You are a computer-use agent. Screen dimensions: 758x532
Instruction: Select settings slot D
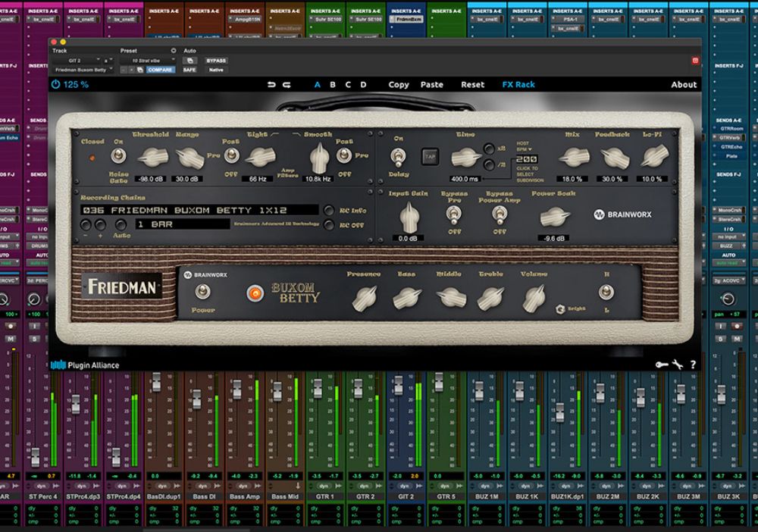[x=364, y=85]
